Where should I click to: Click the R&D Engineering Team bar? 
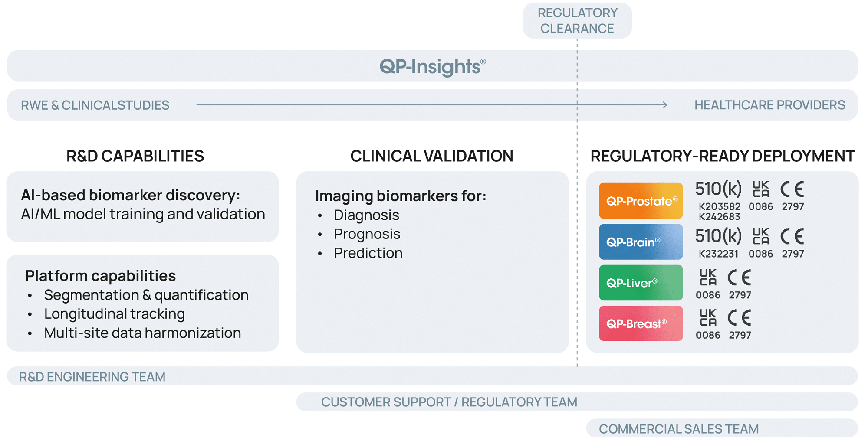coord(432,376)
